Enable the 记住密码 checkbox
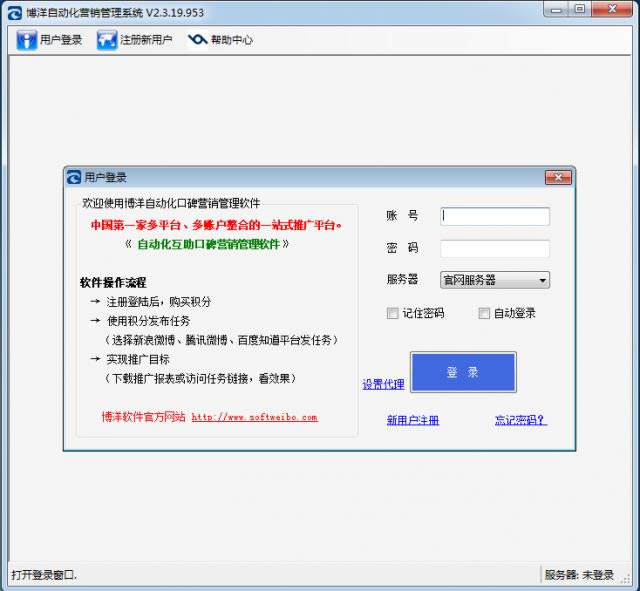 [393, 313]
